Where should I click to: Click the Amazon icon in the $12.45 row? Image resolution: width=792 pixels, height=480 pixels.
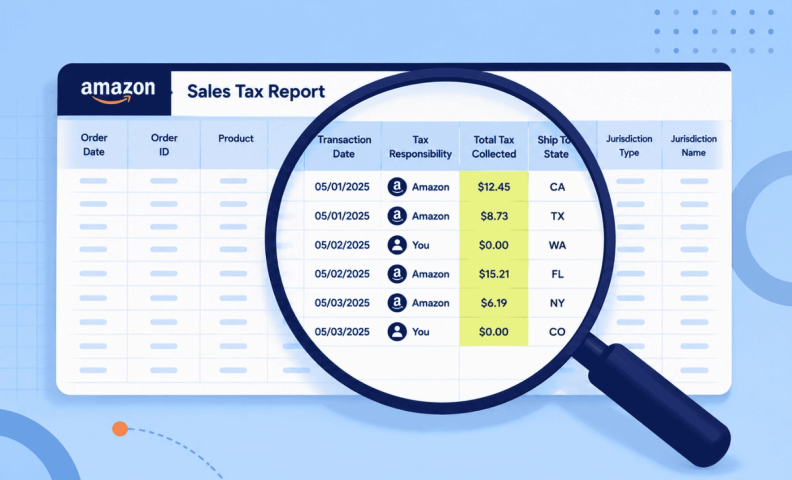[x=397, y=187]
